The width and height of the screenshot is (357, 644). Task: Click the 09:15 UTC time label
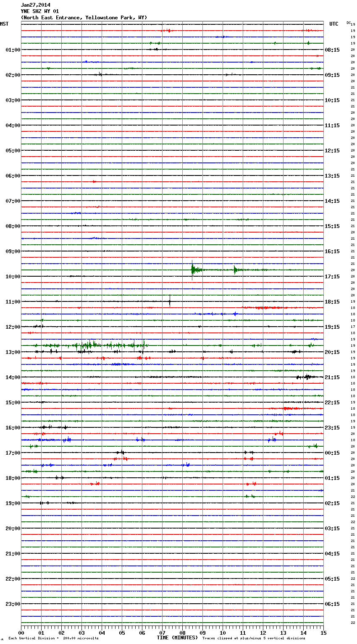pos(332,75)
